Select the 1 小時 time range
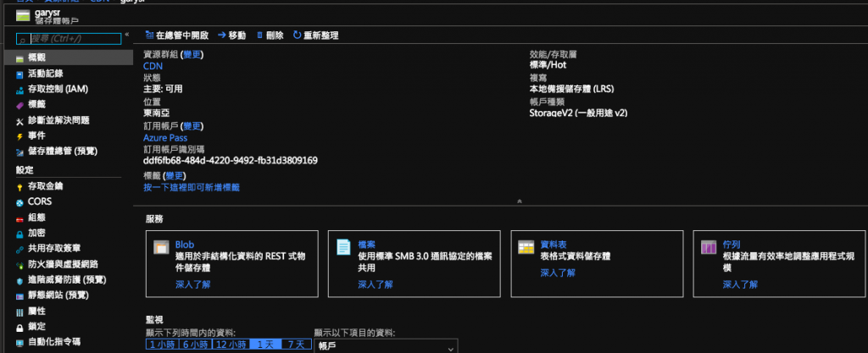Viewport: 868px width, 353px height. tap(162, 345)
